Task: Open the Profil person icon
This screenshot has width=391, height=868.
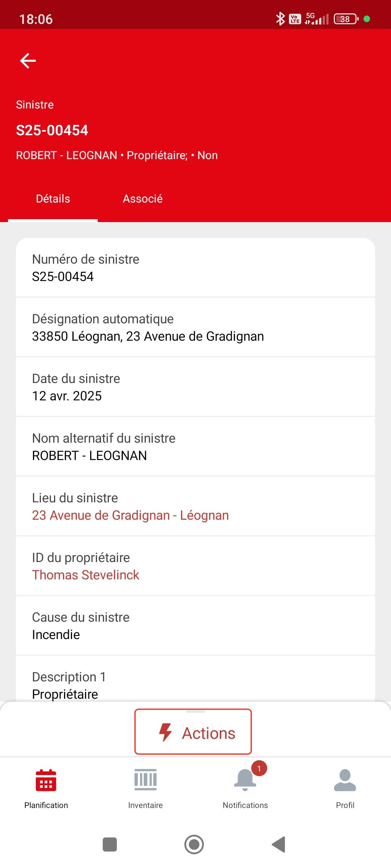Action: coord(345,780)
